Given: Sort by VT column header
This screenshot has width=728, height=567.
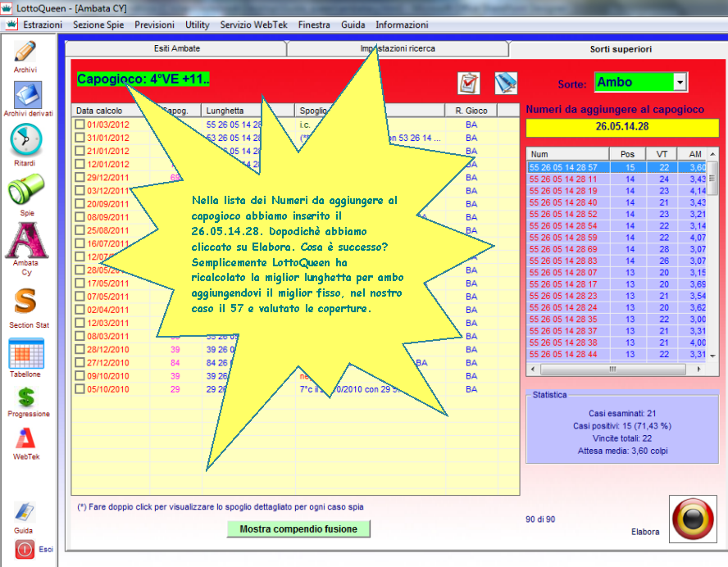Looking at the screenshot, I should tap(662, 154).
